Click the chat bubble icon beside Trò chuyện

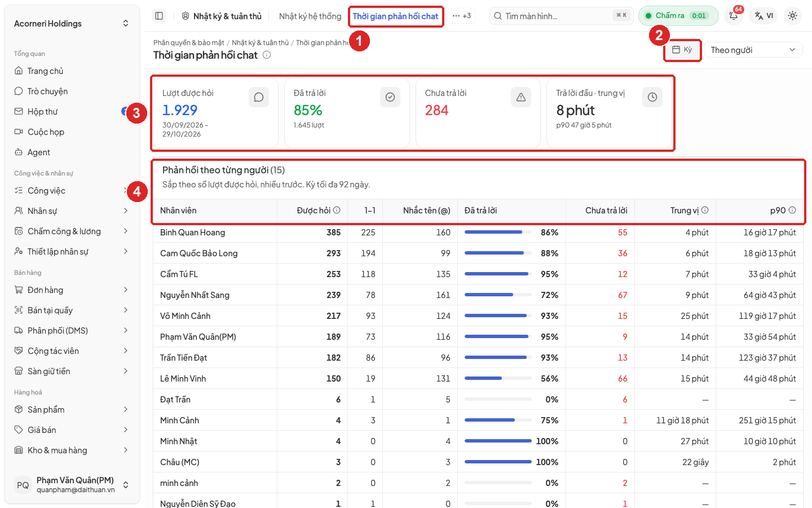coord(19,91)
